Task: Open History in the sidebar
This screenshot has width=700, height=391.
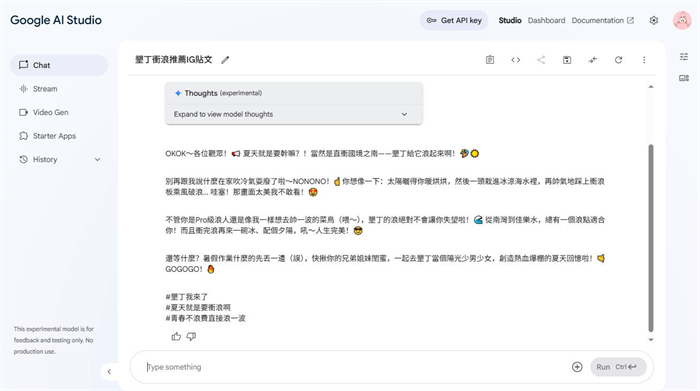Action: click(58, 159)
